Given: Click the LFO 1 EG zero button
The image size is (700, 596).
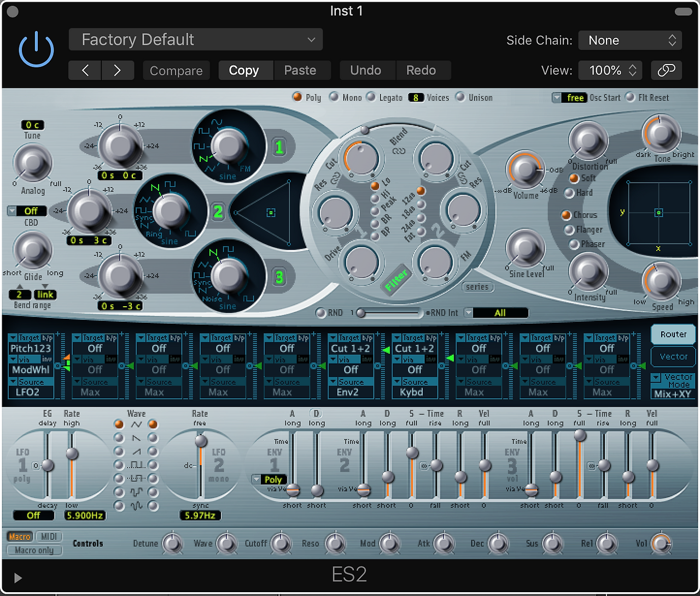Looking at the screenshot, I should pos(36,466).
